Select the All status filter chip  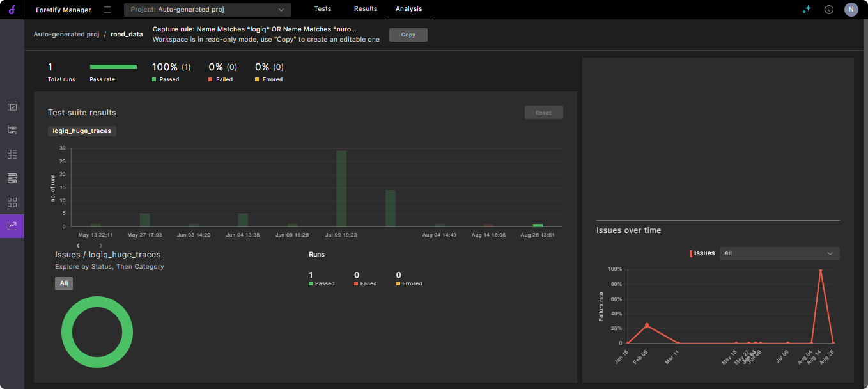(64, 283)
